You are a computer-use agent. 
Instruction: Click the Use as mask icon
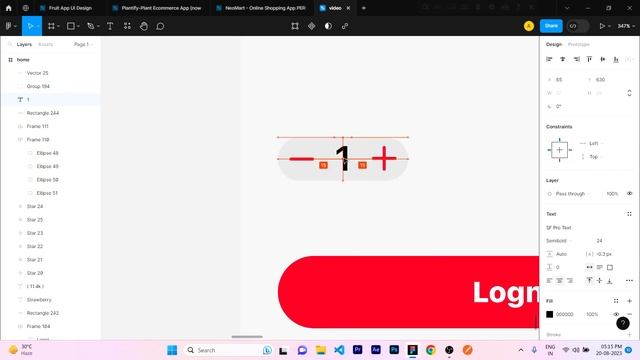(328, 26)
